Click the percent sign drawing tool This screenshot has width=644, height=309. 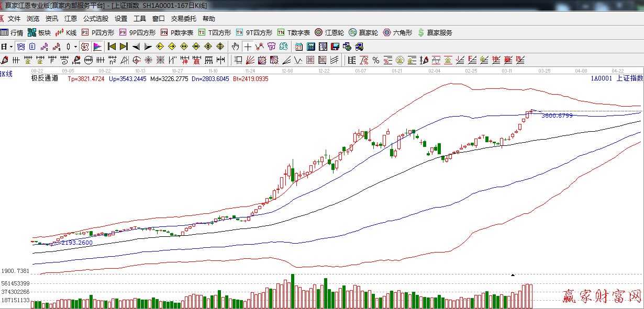point(375,60)
